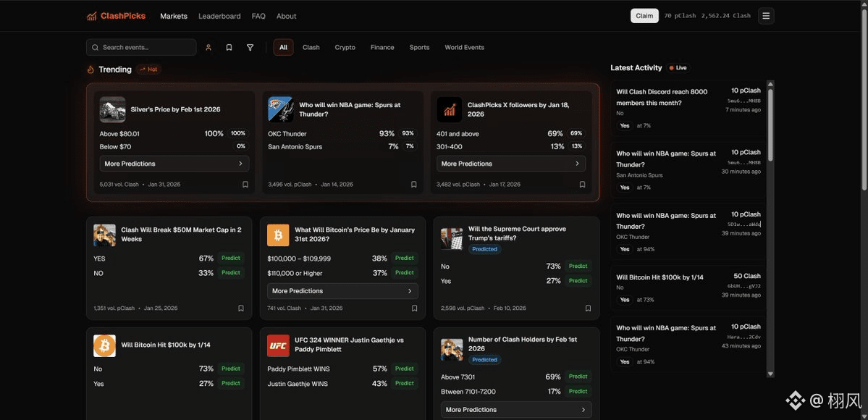Click the Latest Activity scrollbar thumb
This screenshot has height=420, width=868.
click(x=770, y=125)
